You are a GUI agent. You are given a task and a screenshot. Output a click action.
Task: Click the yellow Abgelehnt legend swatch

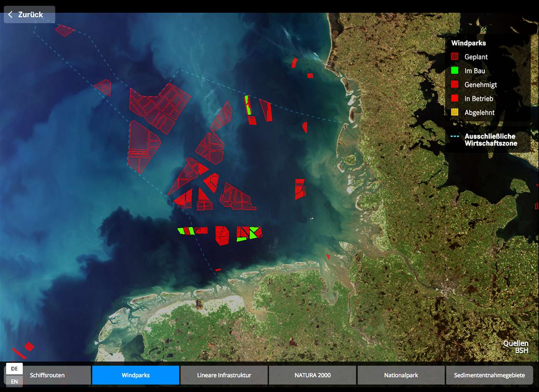[x=455, y=112]
